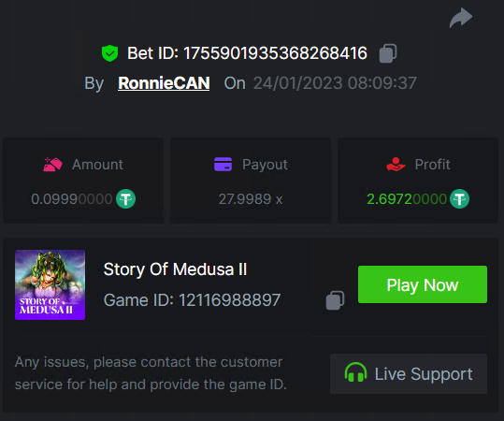Click the green verified shield icon
This screenshot has width=504, height=421.
(x=109, y=53)
